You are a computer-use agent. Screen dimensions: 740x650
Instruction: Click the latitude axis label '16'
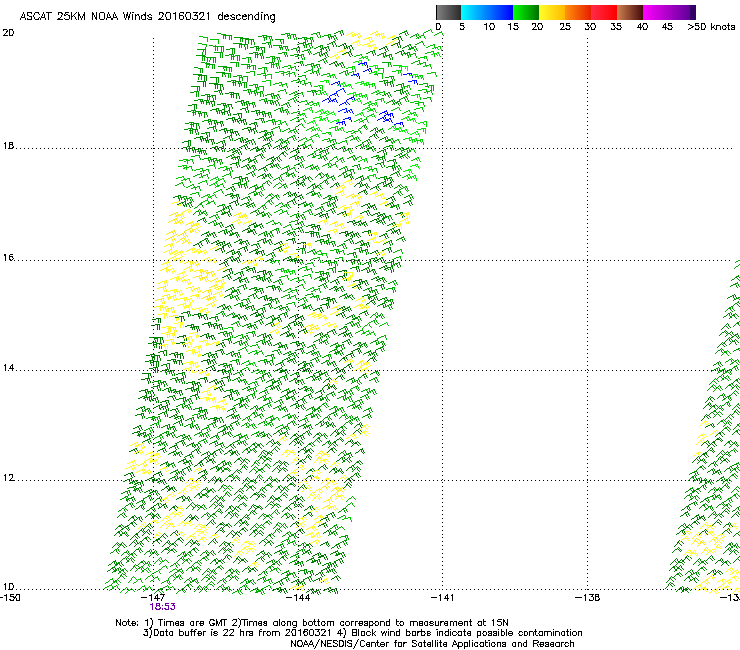[8, 258]
